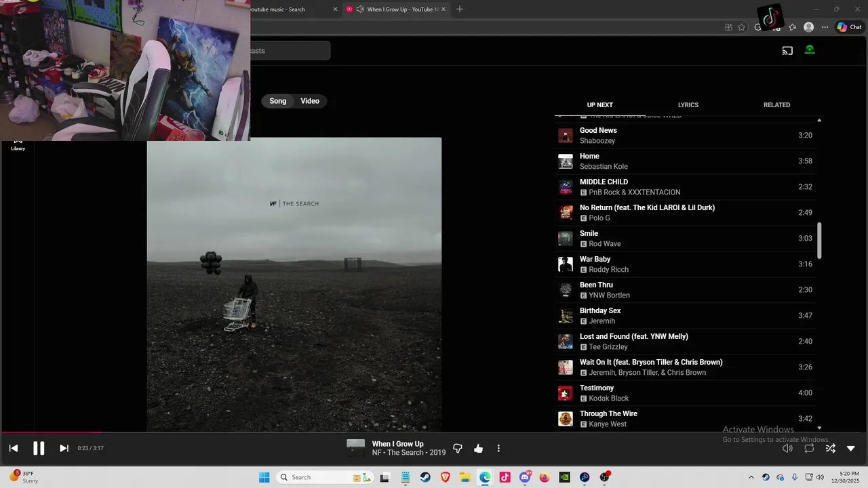Open a new browser tab
This screenshot has height=488, width=868.
tap(460, 9)
